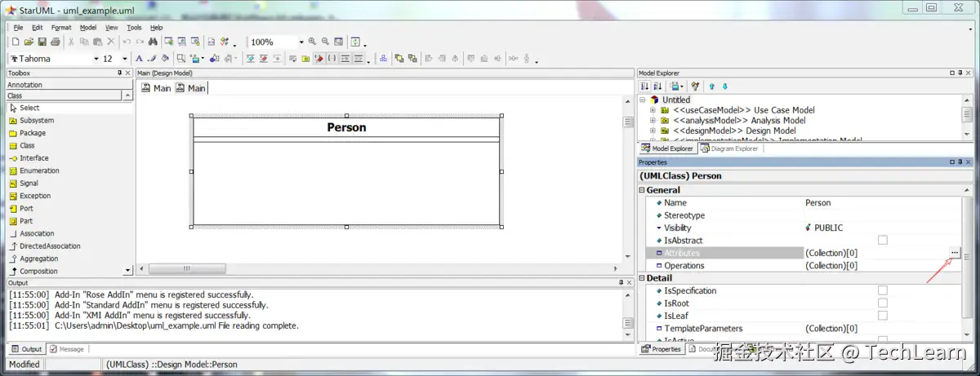The width and height of the screenshot is (980, 376).
Task: Click the Send to Back icon
Action: click(x=412, y=59)
